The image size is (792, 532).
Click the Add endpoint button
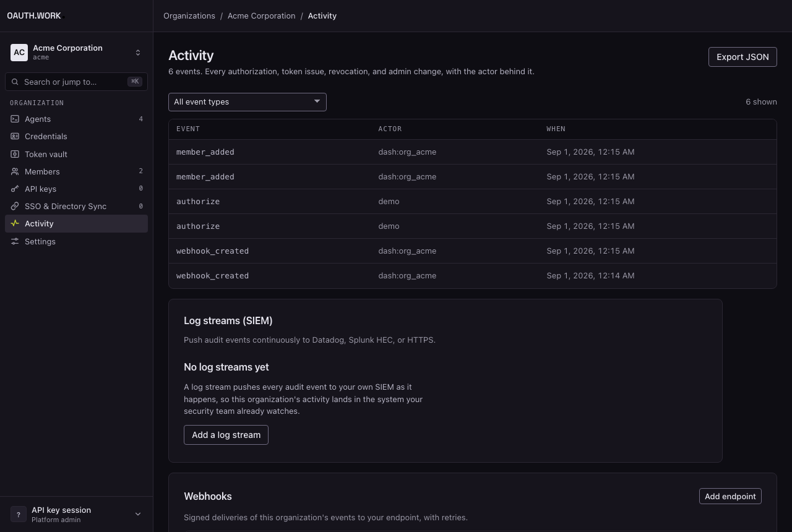[x=730, y=496]
